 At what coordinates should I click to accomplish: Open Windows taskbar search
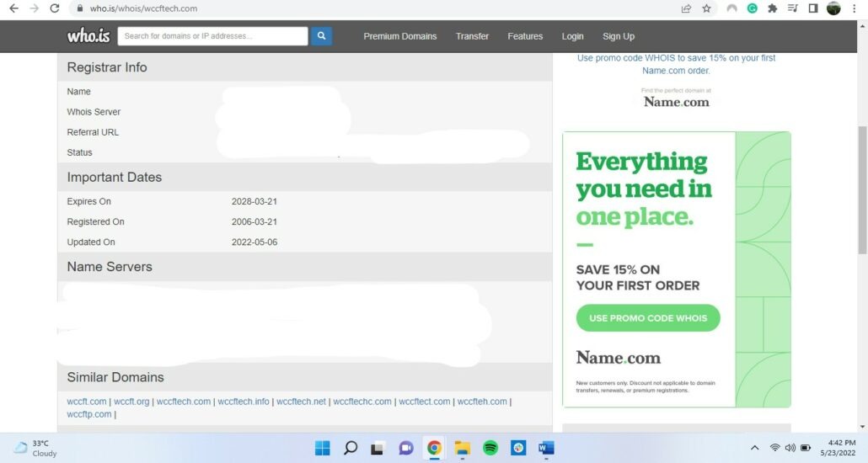[351, 448]
